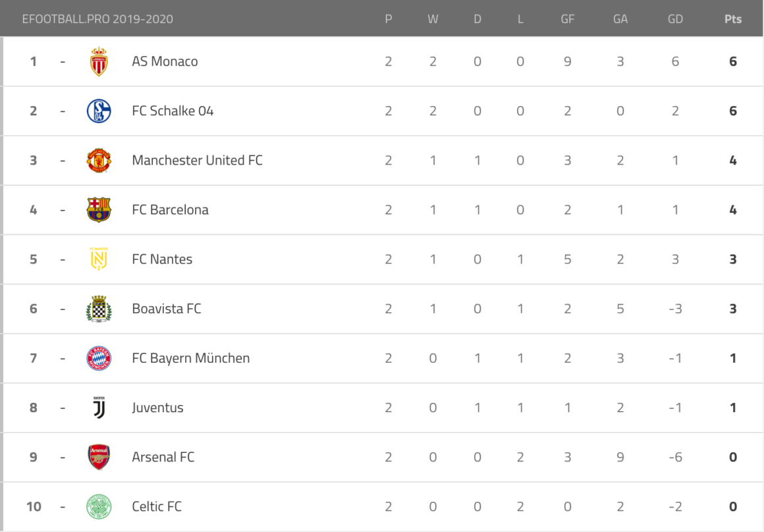
Task: Click the Juventus logo icon
Action: coord(99,408)
